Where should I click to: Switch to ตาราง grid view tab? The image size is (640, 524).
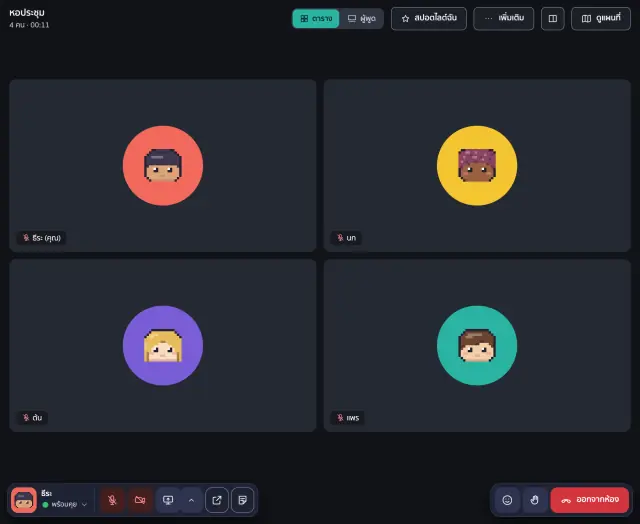coord(316,18)
